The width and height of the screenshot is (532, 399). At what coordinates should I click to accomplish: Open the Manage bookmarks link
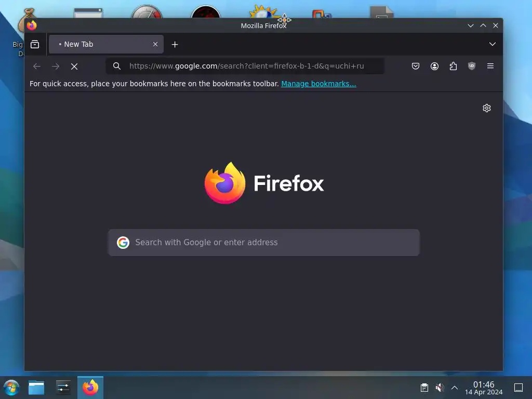[318, 84]
